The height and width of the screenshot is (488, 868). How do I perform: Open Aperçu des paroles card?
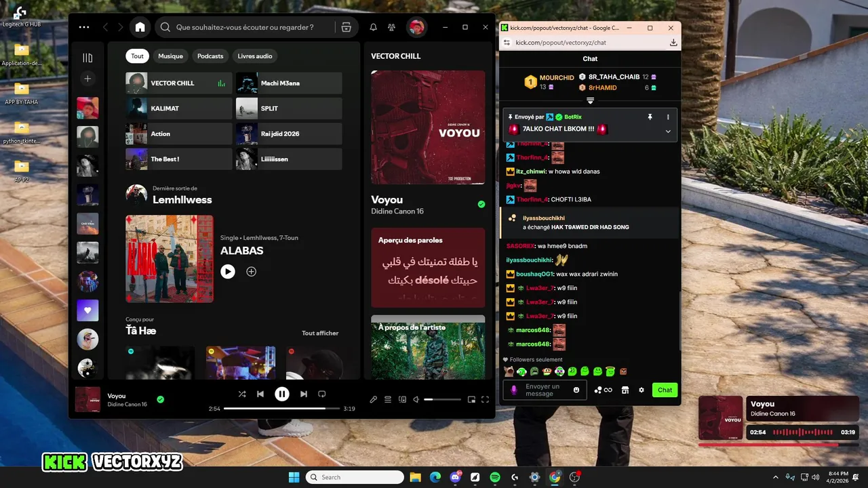428,267
